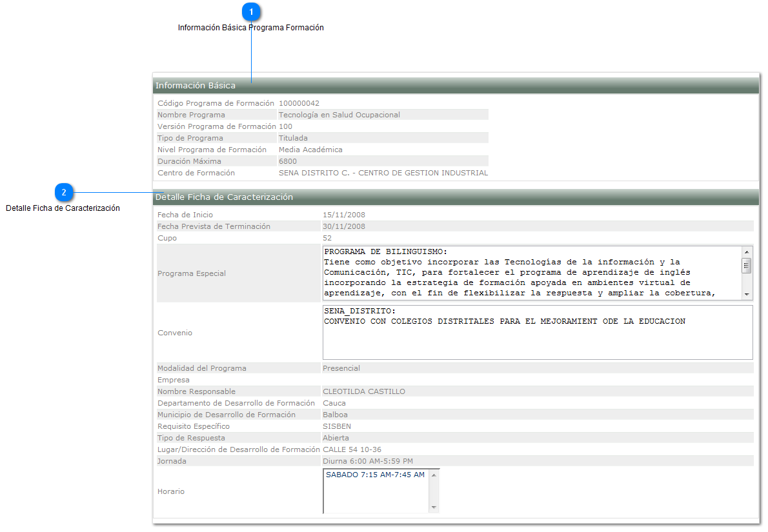Select the Código Programa value 100000042
The width and height of the screenshot is (768, 532).
pos(298,102)
